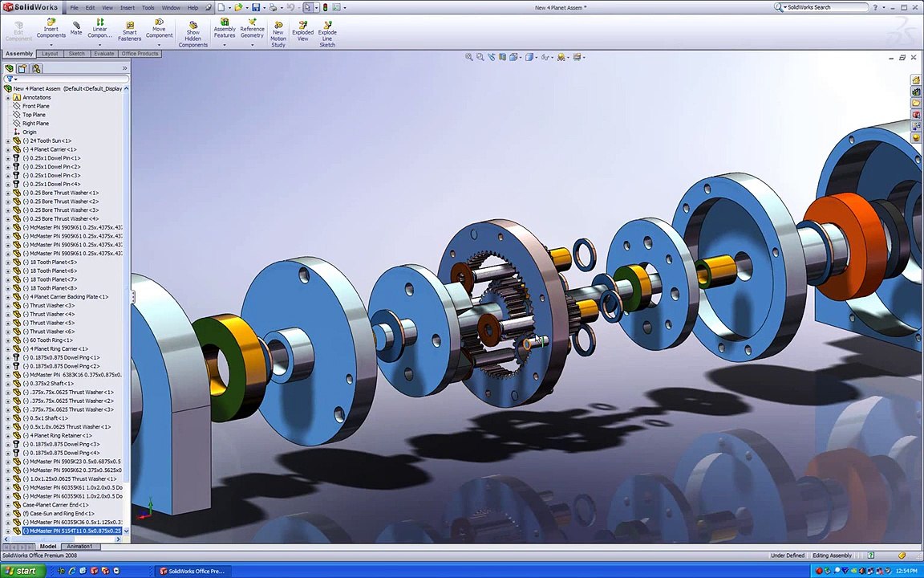Select Case-Planet Carrier End<1> in tree
Viewport: 924px width, 578px height.
tap(55, 505)
